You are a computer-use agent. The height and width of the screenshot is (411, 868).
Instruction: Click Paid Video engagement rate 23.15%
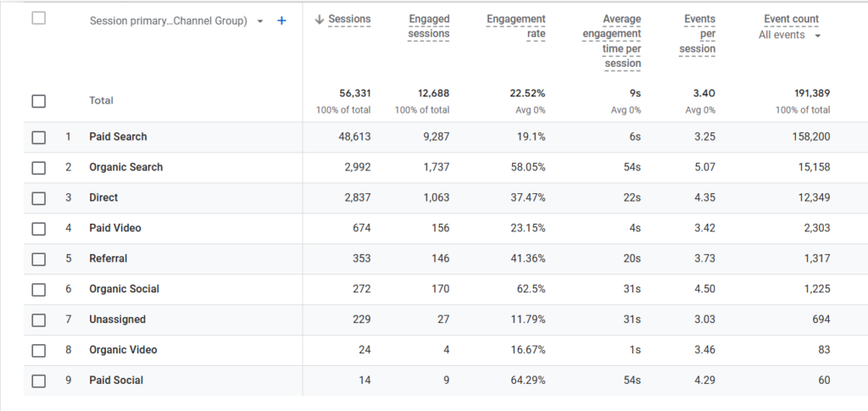pos(528,228)
